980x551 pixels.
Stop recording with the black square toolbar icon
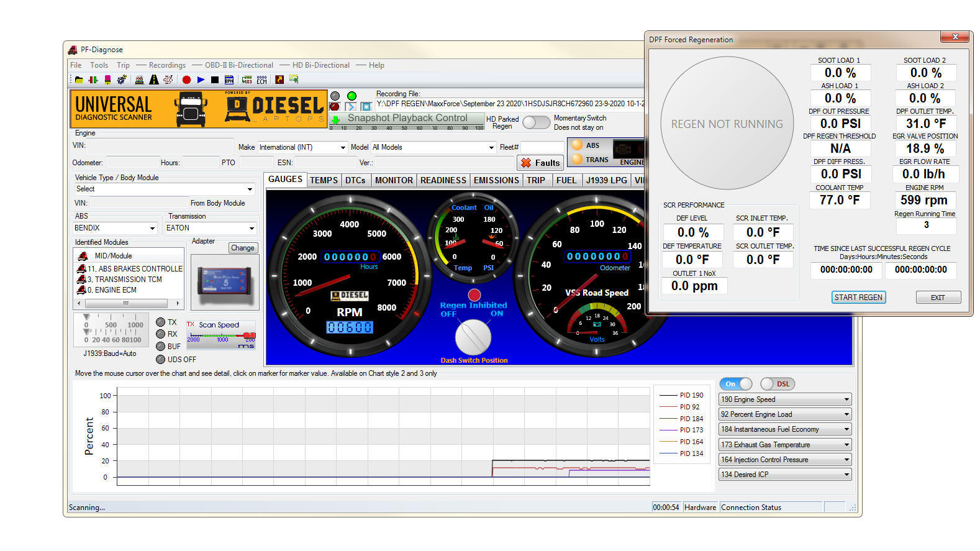coord(215,80)
